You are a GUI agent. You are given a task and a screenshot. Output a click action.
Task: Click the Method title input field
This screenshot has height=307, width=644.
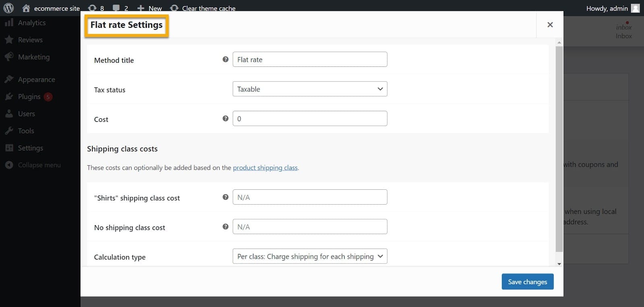[x=310, y=59]
